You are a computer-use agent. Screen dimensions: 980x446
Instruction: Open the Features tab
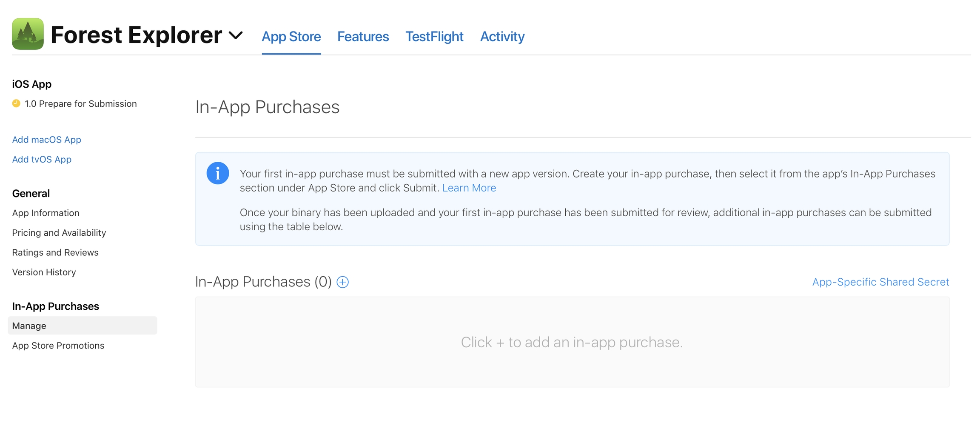coord(363,37)
